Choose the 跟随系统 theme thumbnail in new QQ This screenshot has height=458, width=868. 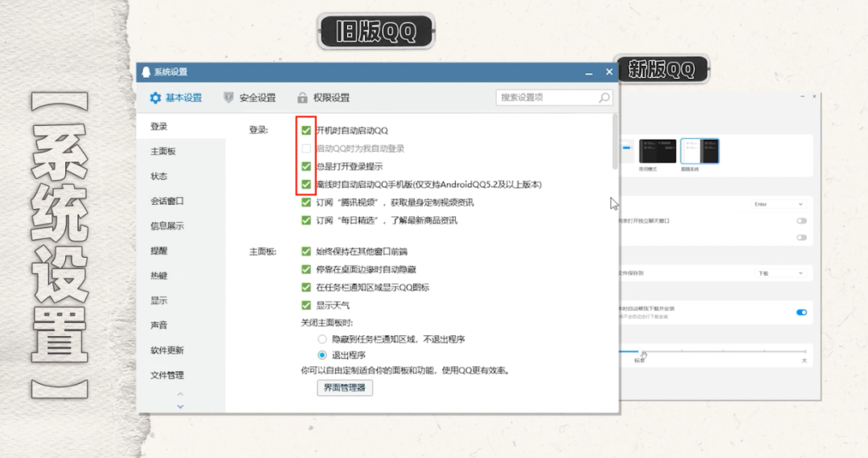click(700, 151)
